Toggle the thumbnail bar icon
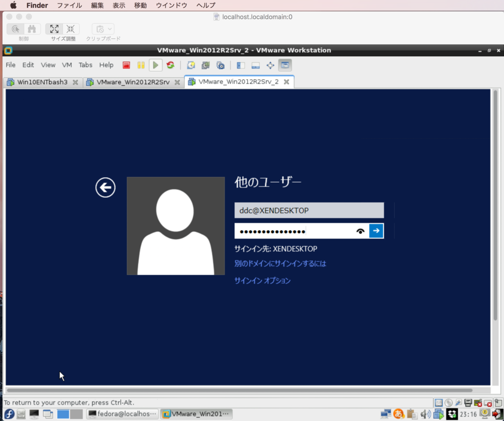The height and width of the screenshot is (421, 504). point(255,65)
